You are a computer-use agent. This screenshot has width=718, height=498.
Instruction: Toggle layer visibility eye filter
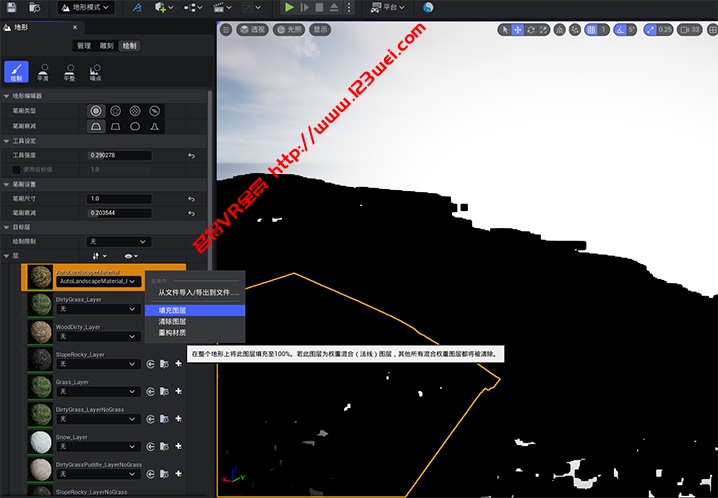click(130, 256)
